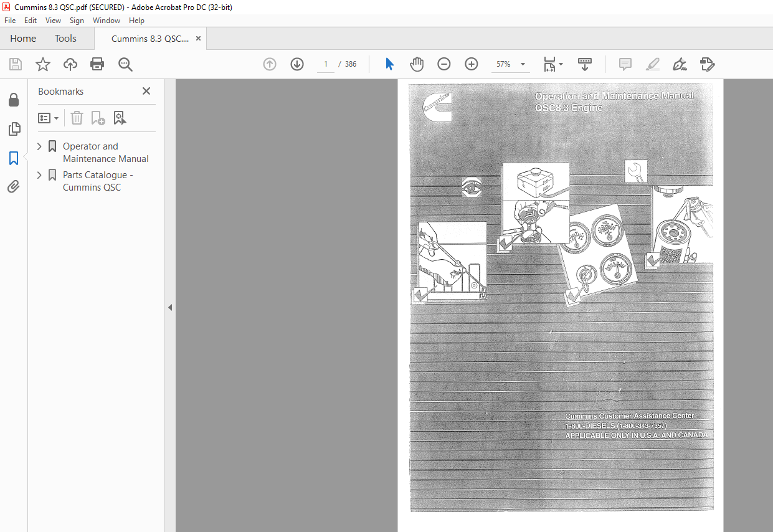This screenshot has width=773, height=532.
Task: Print the document using the printer icon
Action: point(97,64)
